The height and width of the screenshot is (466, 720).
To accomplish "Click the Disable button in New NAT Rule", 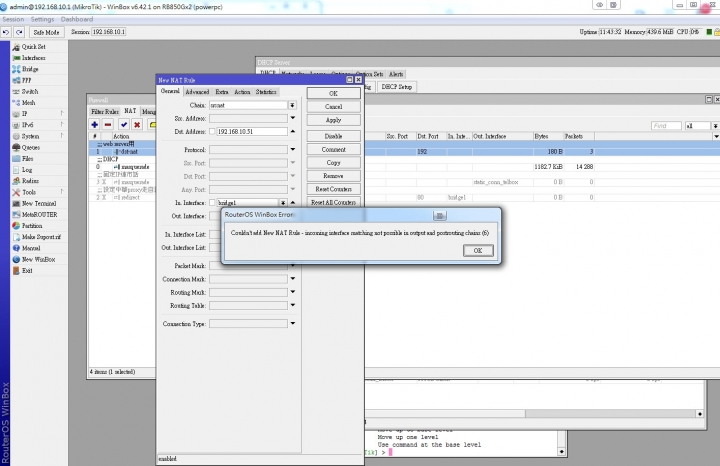I will 333,136.
